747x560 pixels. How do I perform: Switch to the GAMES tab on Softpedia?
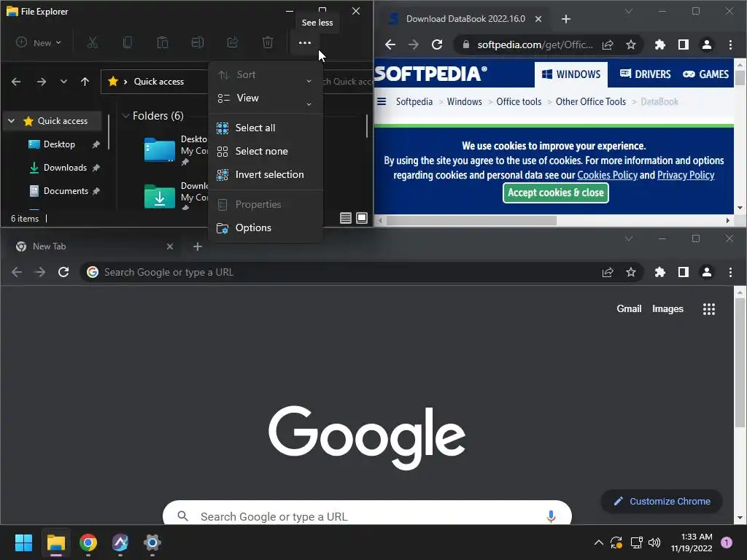[x=705, y=74]
